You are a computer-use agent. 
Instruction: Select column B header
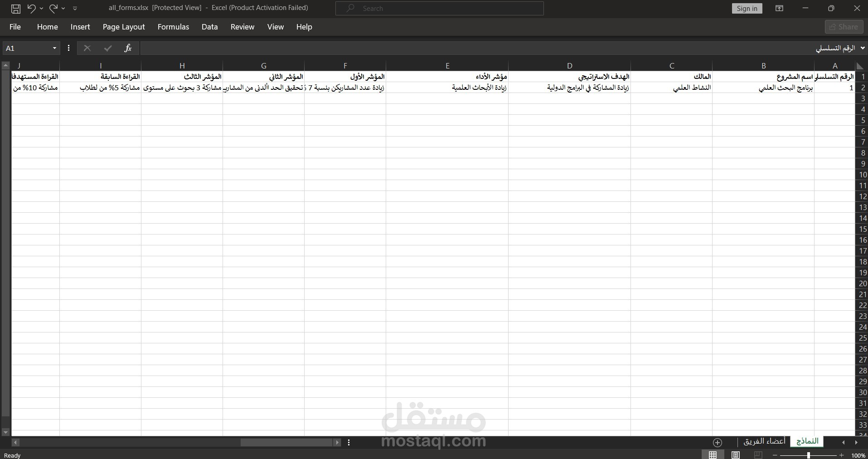[763, 66]
